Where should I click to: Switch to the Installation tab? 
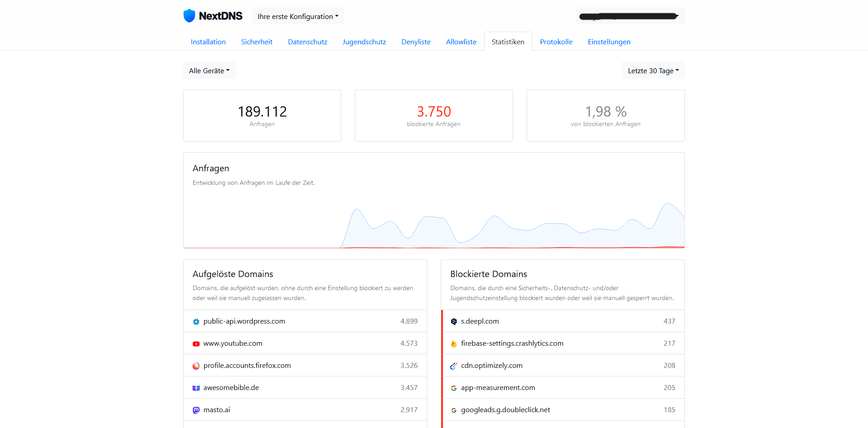pos(208,42)
